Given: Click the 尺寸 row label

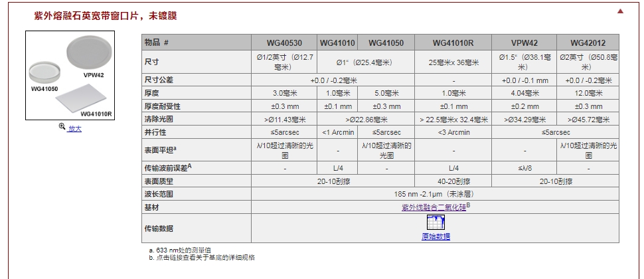Looking at the screenshot, I should coord(197,62).
